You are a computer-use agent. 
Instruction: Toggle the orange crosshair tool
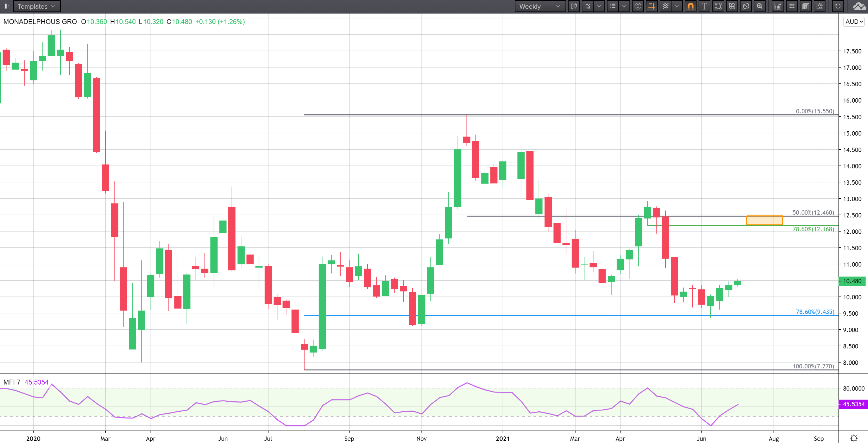pos(651,6)
